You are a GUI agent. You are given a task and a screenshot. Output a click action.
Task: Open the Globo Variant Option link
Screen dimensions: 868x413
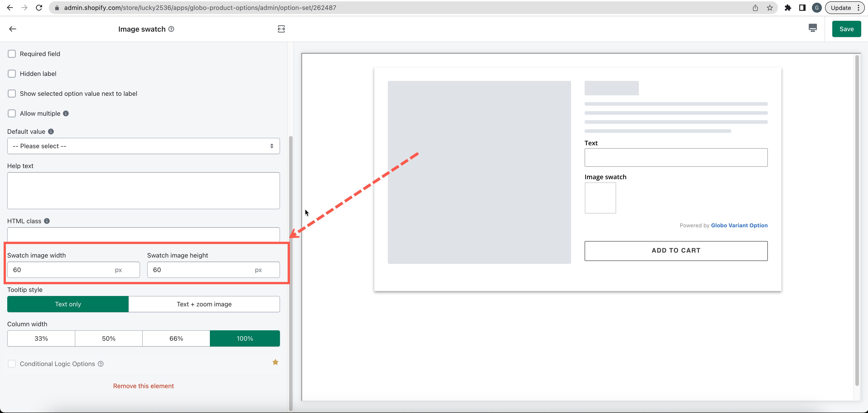(739, 225)
